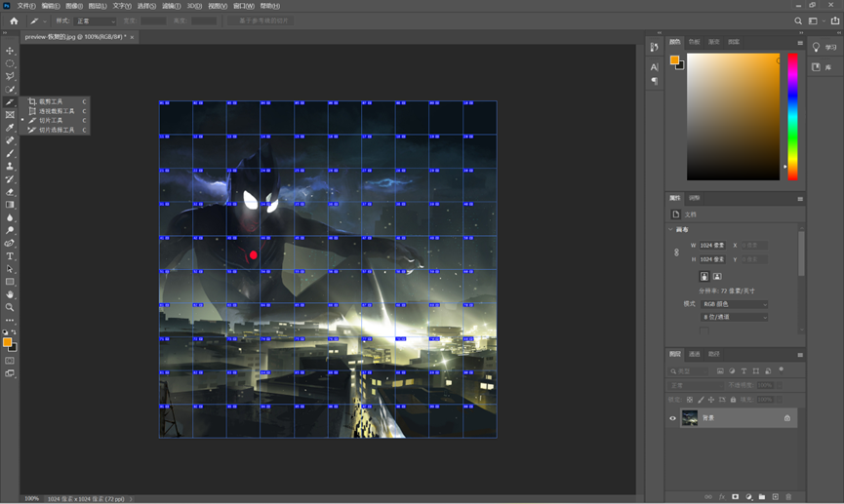Choose 切片选择工具 from the tool flyout
The image size is (844, 504).
pos(56,130)
